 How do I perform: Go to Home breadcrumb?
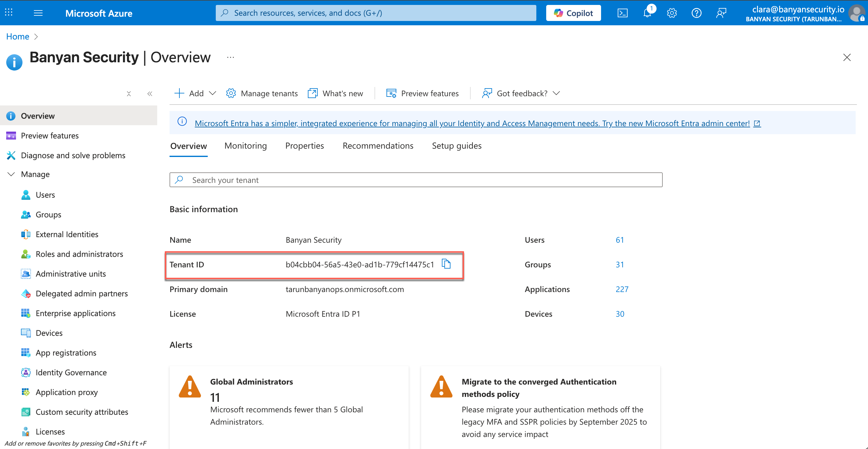(18, 36)
